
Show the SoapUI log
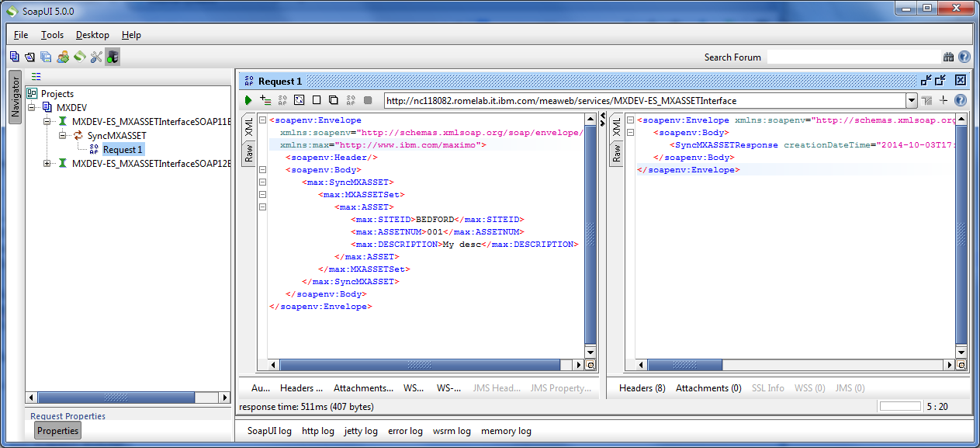tap(269, 431)
